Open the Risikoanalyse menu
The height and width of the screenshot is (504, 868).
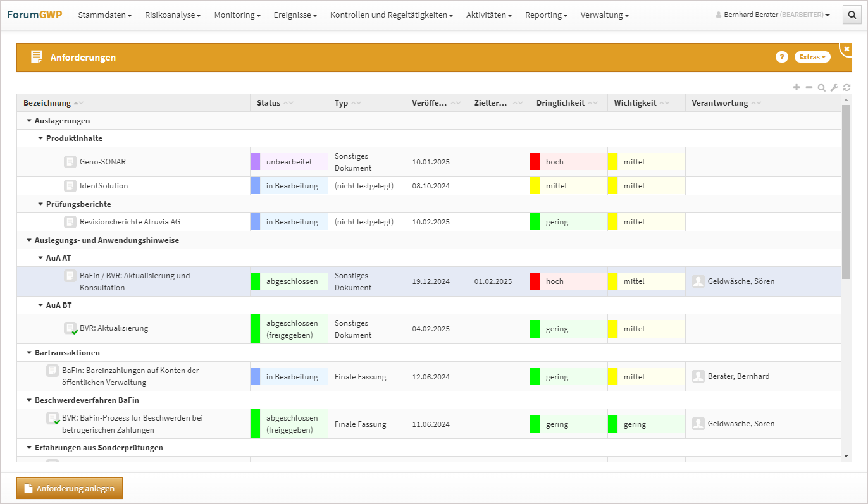click(173, 15)
